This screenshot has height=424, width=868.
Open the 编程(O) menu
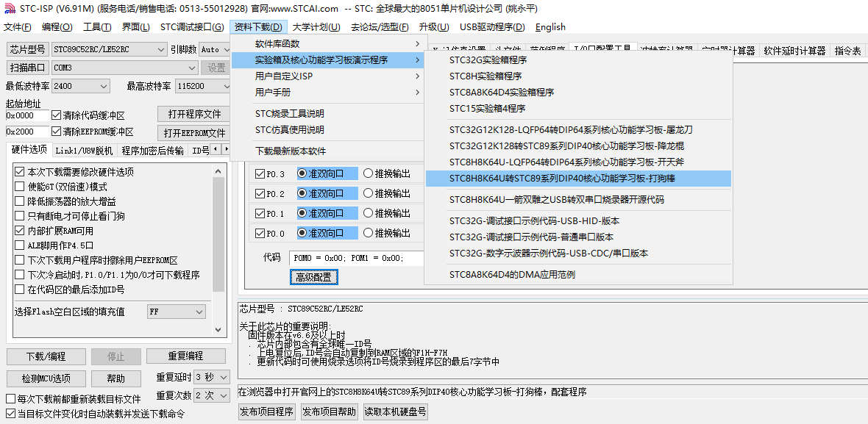coord(57,26)
